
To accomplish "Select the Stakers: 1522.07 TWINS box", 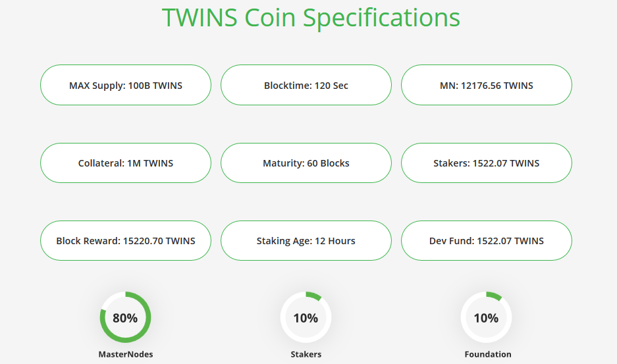I will pyautogui.click(x=487, y=163).
